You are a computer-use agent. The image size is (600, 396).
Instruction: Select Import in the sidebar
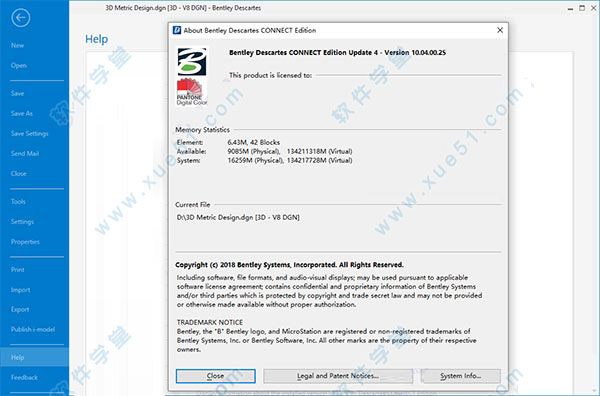tap(20, 290)
